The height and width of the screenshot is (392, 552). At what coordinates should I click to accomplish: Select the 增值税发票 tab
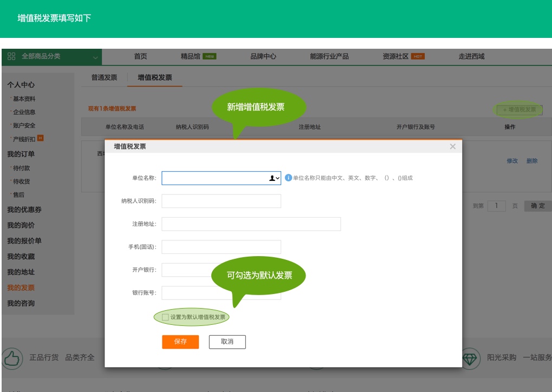pos(155,77)
